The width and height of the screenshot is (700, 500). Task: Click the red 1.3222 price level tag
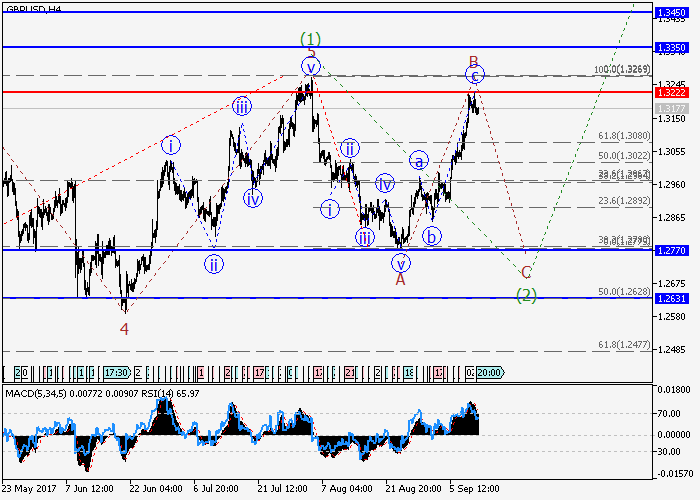click(672, 92)
